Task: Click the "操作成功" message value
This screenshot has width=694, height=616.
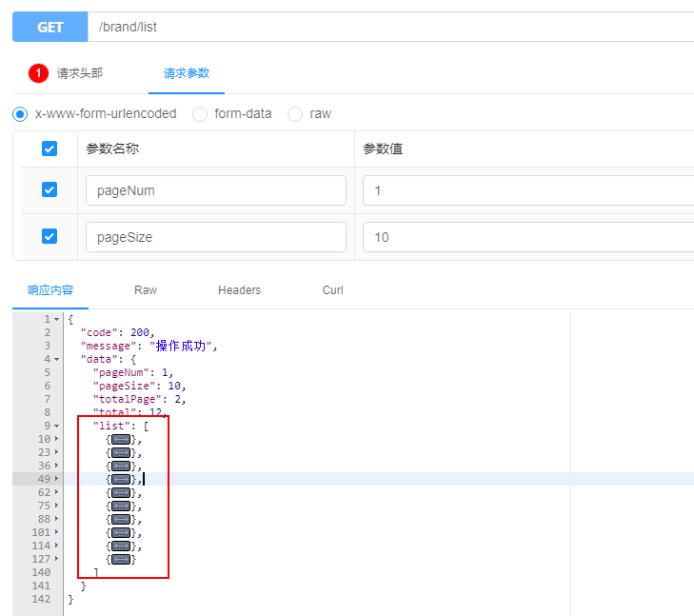Action: point(181,346)
